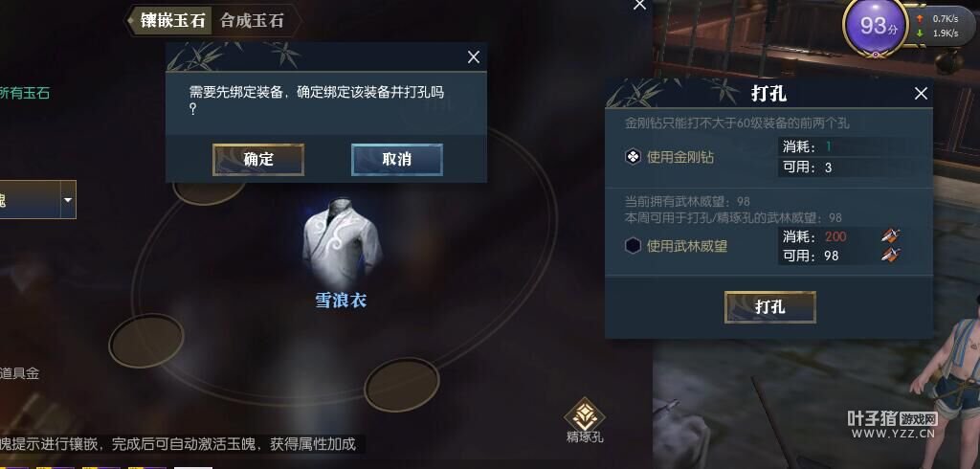This screenshot has height=469, width=980.
Task: Click the empty gem socket at lower left
Action: pos(146,341)
